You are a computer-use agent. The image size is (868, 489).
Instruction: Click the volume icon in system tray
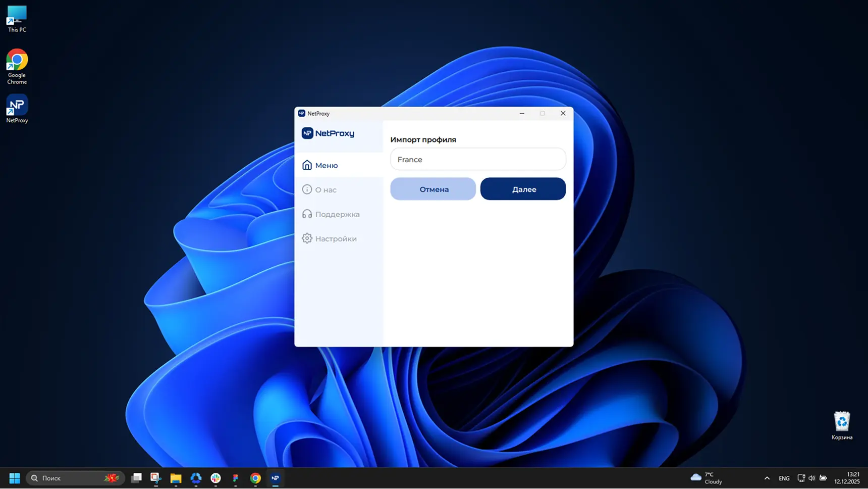(811, 478)
